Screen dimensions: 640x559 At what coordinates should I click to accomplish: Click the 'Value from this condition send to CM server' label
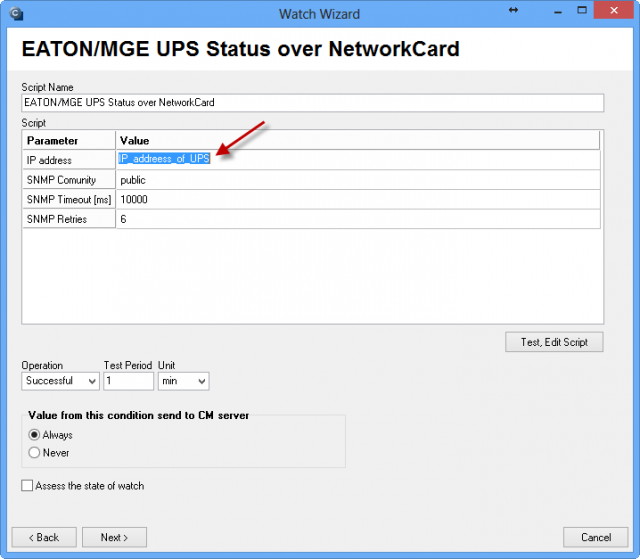click(138, 415)
